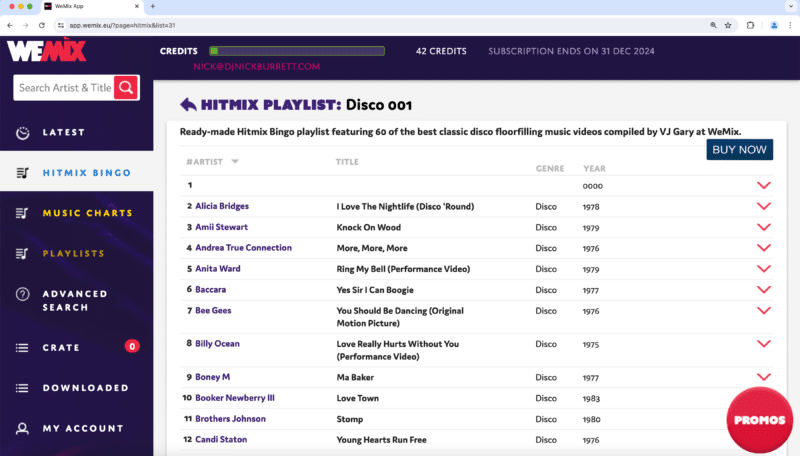
Task: Open artist link Anita Ward
Action: point(218,269)
